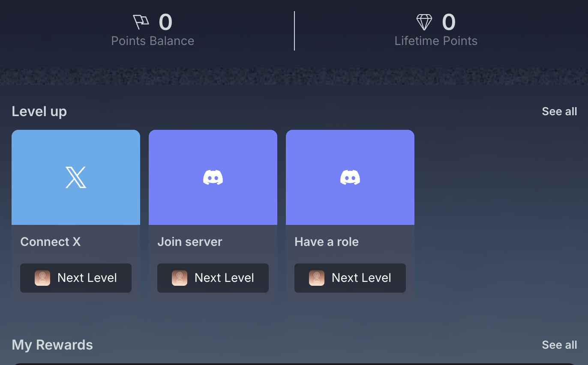Image resolution: width=588 pixels, height=365 pixels.
Task: Click the Points Balance value 0
Action: [x=165, y=22]
